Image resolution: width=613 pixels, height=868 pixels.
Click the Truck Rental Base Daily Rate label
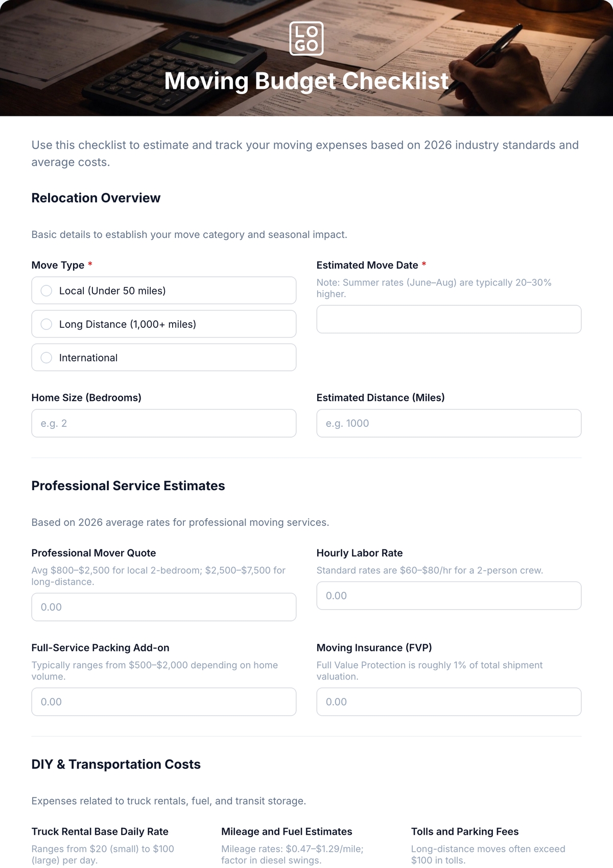pyautogui.click(x=100, y=831)
